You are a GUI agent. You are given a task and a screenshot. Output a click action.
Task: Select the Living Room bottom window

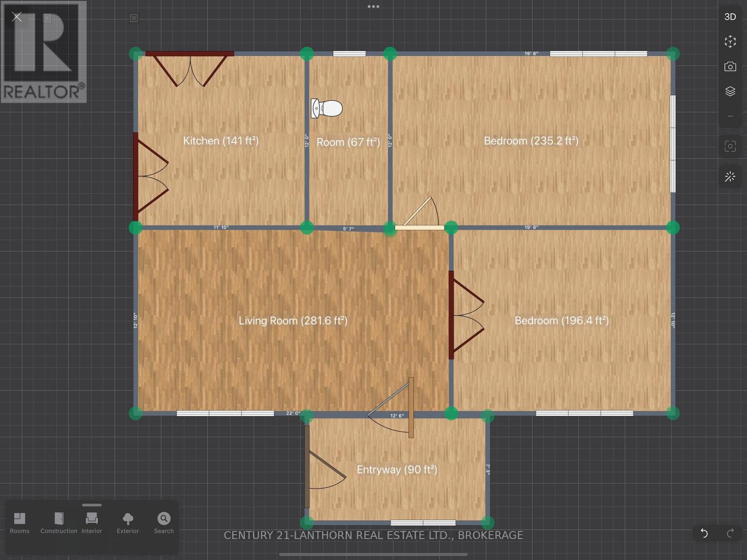point(225,413)
